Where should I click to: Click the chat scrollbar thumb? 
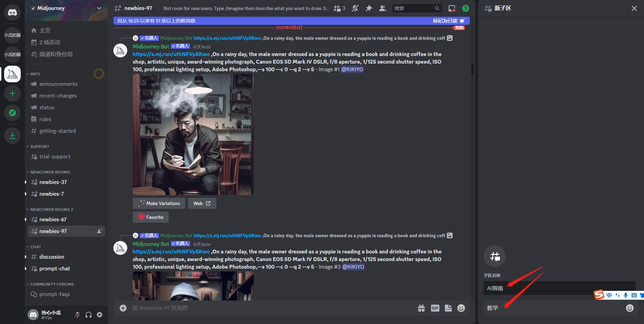click(472, 69)
